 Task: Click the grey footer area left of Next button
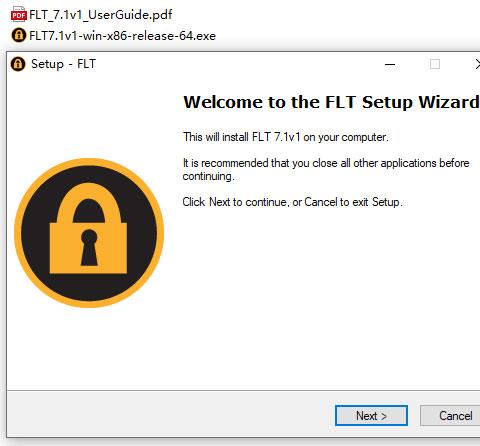(170, 415)
